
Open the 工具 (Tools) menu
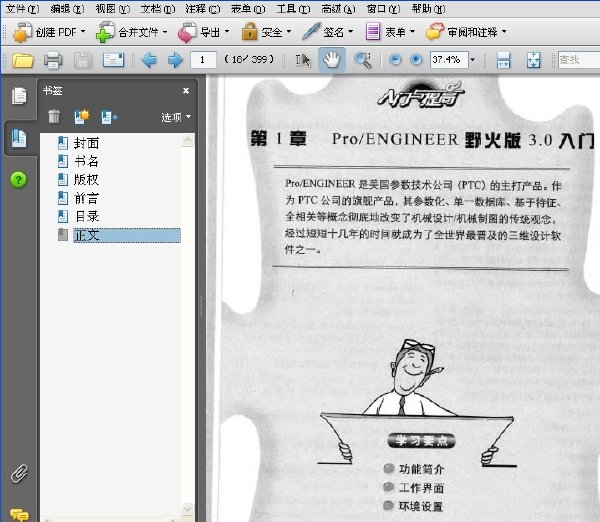pyautogui.click(x=293, y=8)
